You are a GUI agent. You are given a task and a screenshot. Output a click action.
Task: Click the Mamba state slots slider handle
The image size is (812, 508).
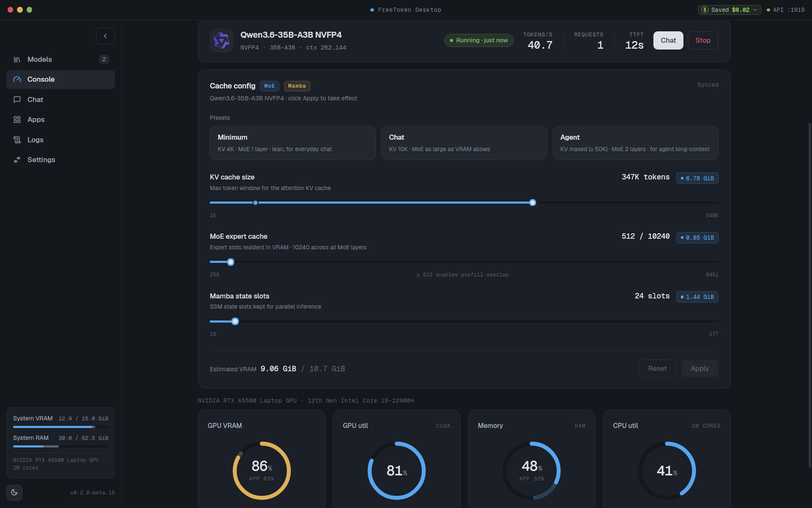coord(235,321)
